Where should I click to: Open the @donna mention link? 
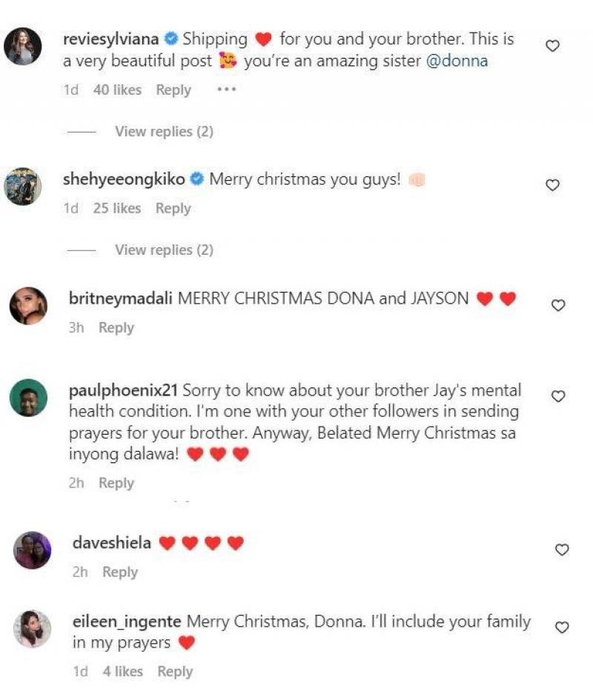point(457,61)
